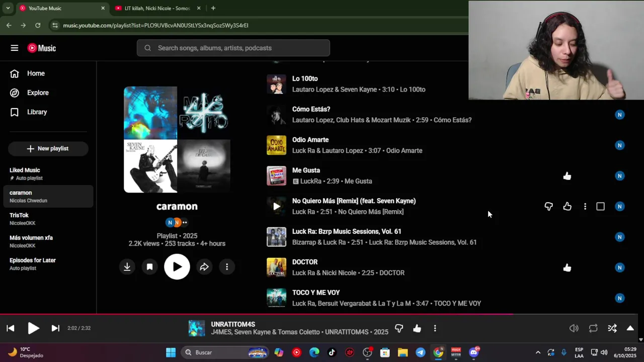Open the TrisTok playlist
The width and height of the screenshot is (644, 362).
[48, 219]
